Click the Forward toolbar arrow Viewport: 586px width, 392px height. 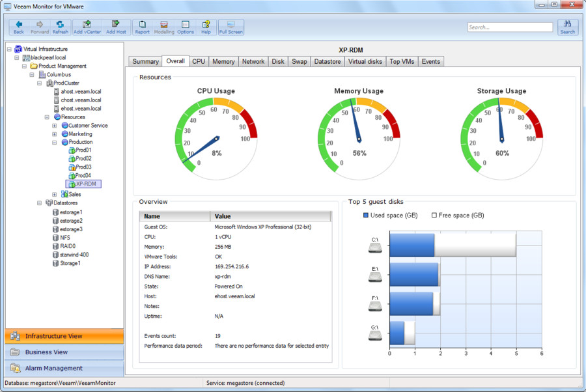coord(40,27)
